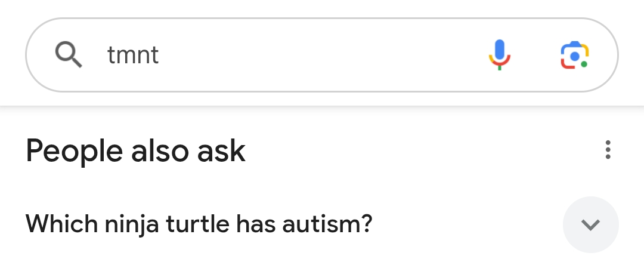Click the magnifying glass search icon
This screenshot has width=644, height=271.
click(x=69, y=55)
